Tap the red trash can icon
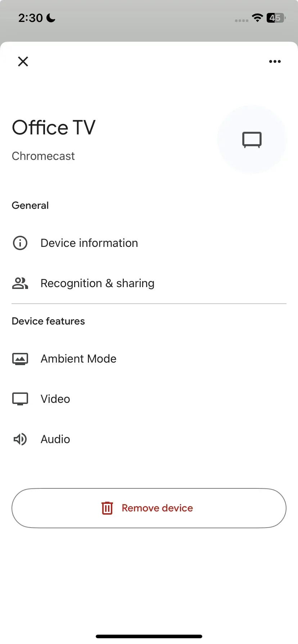 click(107, 508)
